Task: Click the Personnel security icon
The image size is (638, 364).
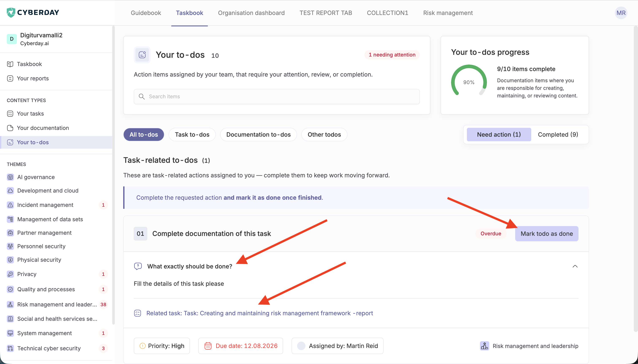Action: 10,246
